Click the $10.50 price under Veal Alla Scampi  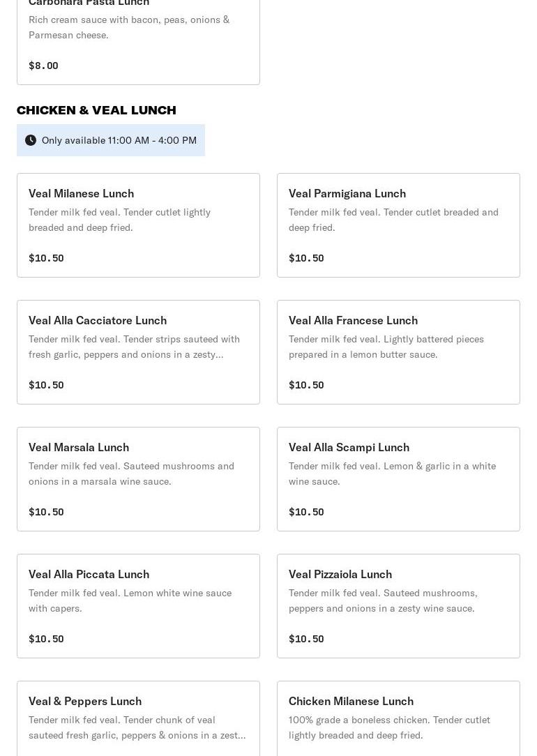point(307,511)
